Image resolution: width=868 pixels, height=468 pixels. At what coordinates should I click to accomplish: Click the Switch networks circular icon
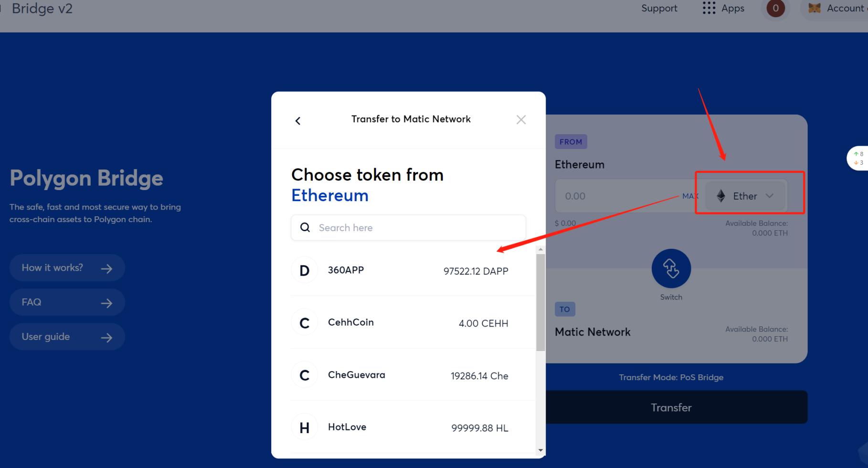[671, 268]
